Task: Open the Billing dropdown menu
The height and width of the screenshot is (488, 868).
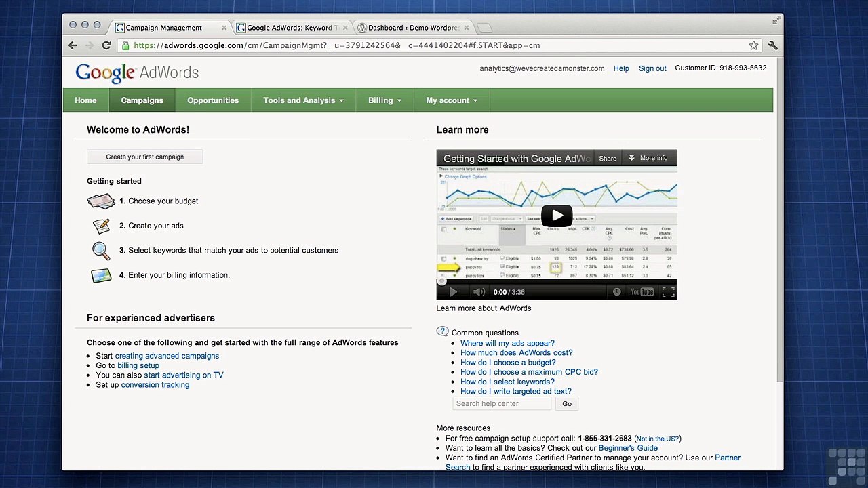Action: tap(384, 100)
